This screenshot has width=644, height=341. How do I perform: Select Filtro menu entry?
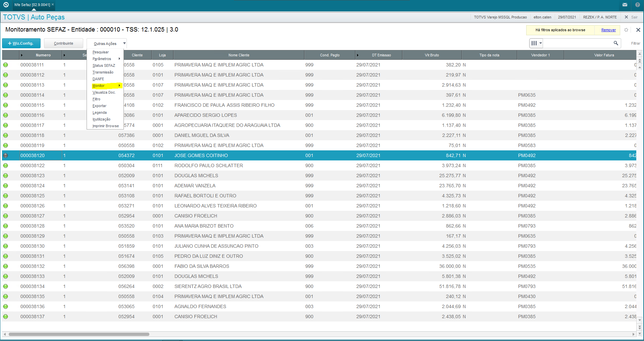[x=105, y=99]
